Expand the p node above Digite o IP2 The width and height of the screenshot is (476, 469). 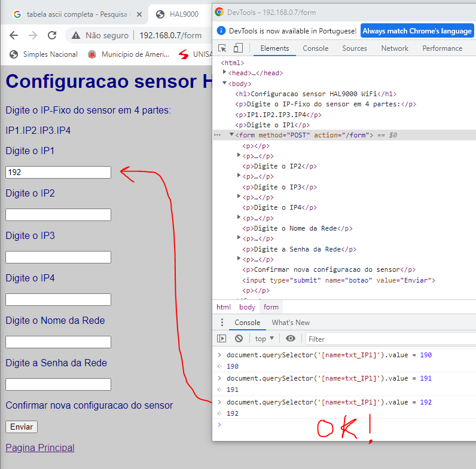click(239, 155)
